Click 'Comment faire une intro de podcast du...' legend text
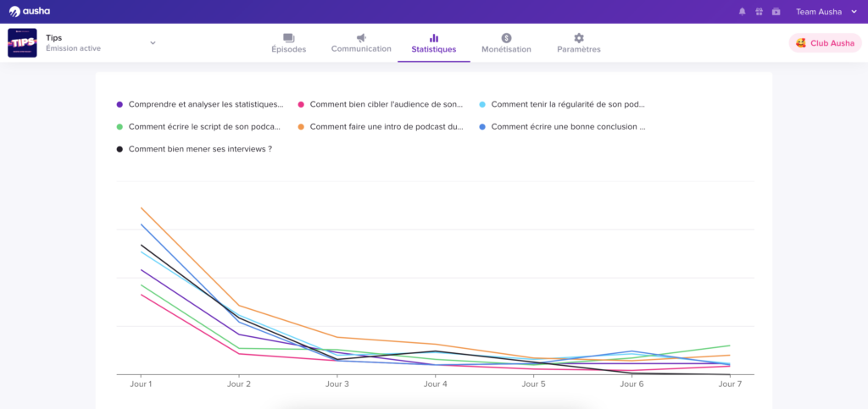 pos(387,126)
